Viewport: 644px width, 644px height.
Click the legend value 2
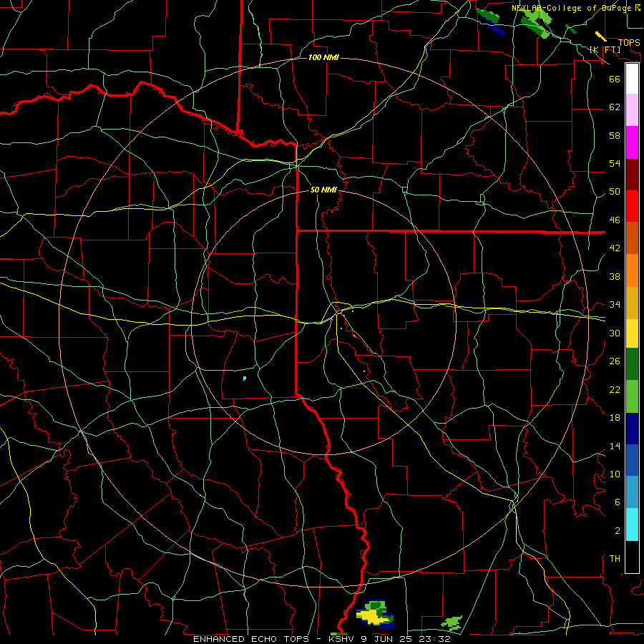618,531
